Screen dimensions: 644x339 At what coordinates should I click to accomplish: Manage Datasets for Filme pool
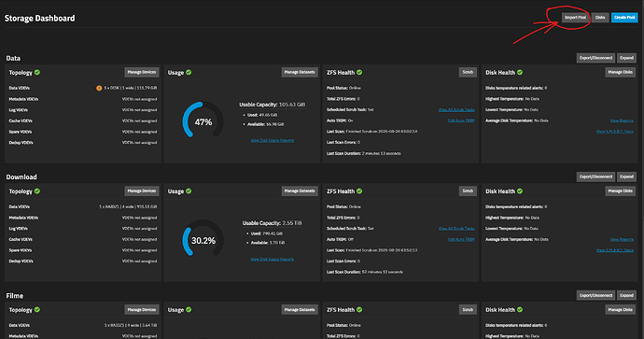[x=300, y=309]
